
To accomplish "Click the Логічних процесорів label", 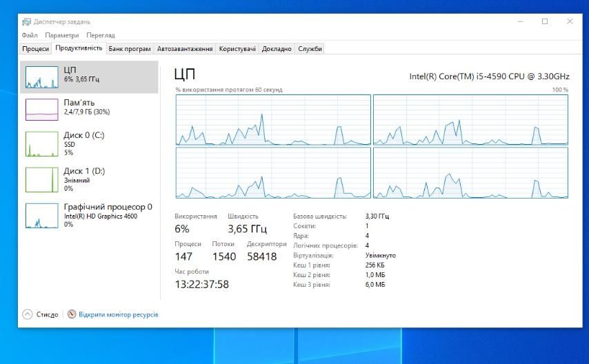I will 326,245.
